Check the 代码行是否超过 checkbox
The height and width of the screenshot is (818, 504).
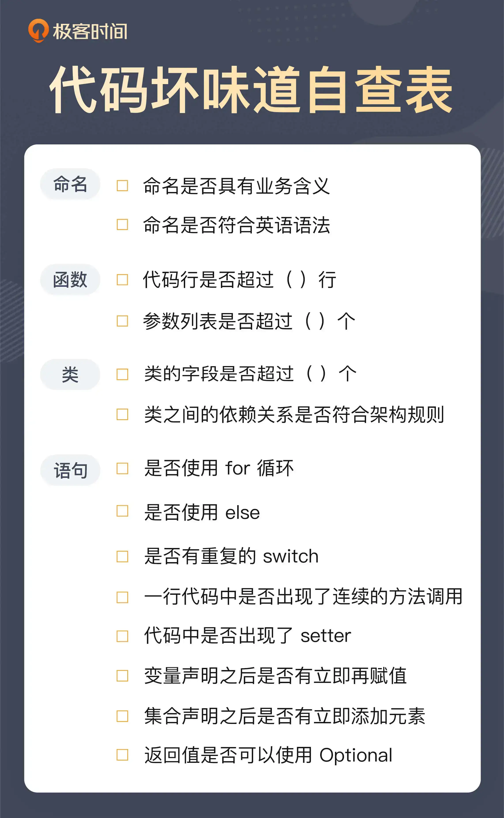[x=122, y=280]
